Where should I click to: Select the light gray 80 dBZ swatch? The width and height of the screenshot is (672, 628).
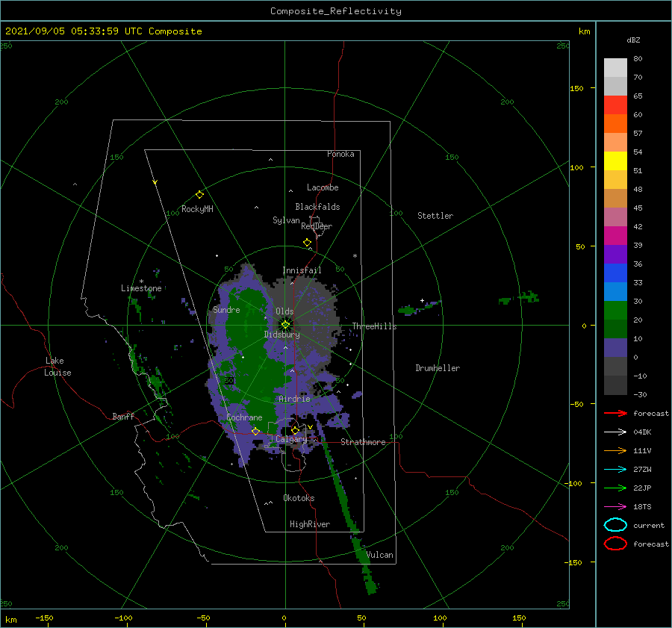tap(615, 67)
